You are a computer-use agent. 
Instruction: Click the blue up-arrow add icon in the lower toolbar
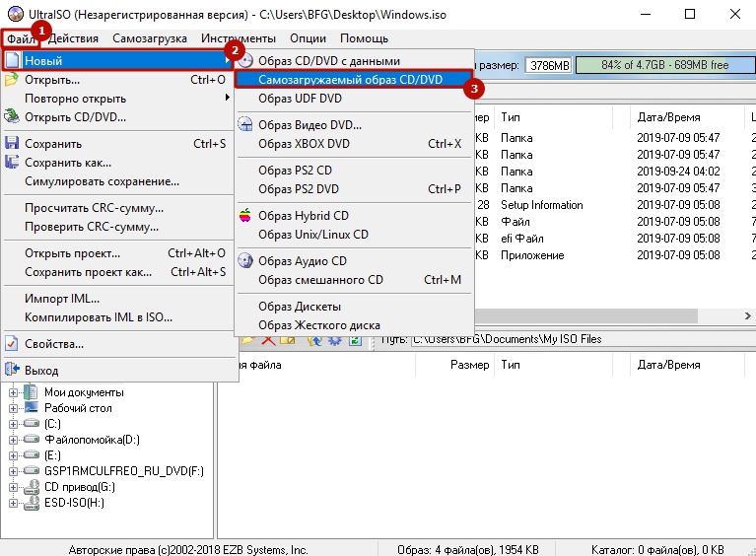[x=314, y=340]
